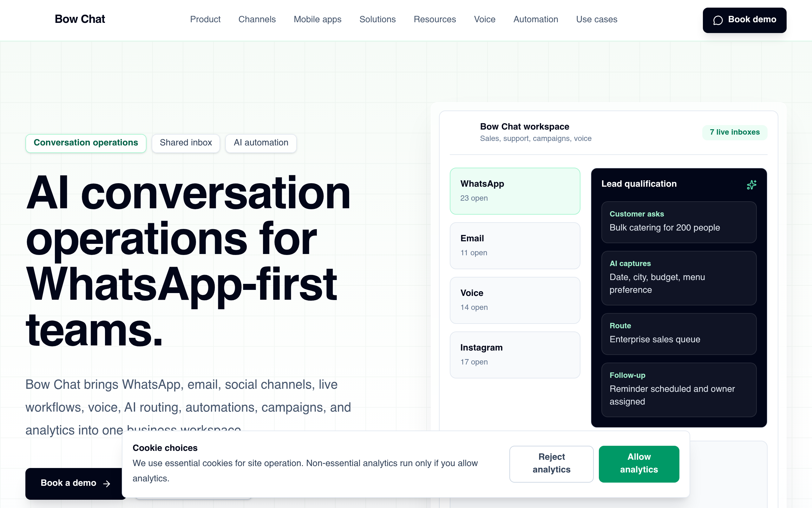Click the Follow-up reminder card

679,390
